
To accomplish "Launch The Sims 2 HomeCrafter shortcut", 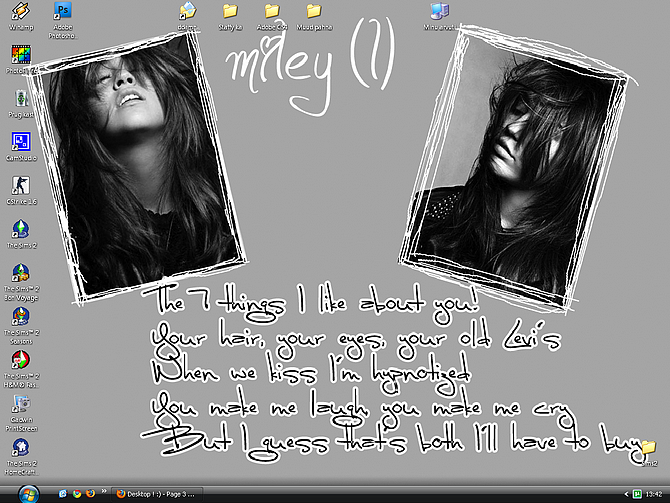I will 21,457.
